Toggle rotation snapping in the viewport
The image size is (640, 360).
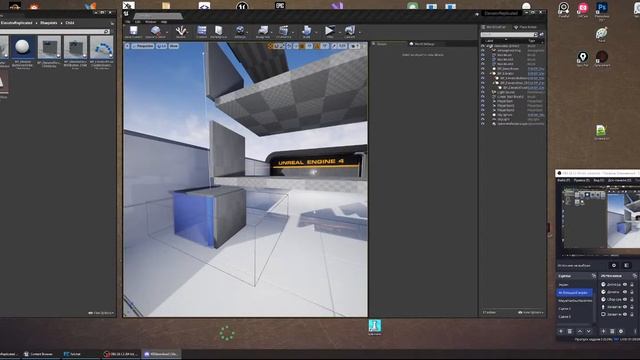click(x=318, y=46)
